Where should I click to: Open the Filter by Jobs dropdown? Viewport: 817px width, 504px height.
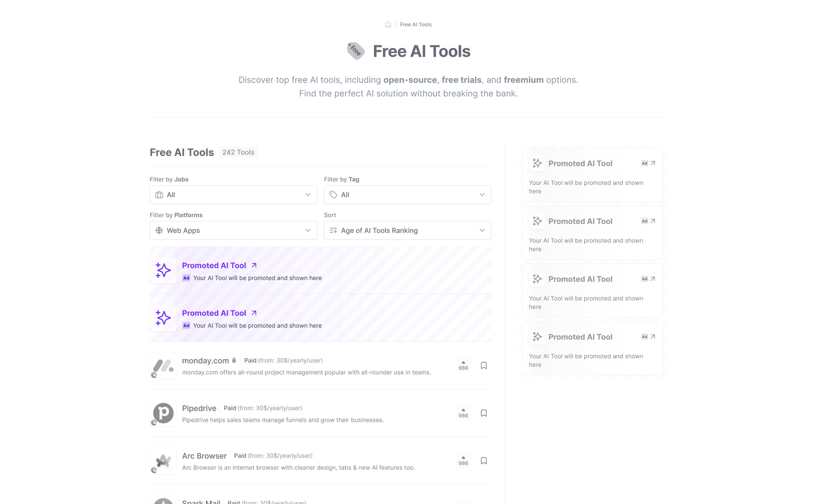[x=233, y=195]
